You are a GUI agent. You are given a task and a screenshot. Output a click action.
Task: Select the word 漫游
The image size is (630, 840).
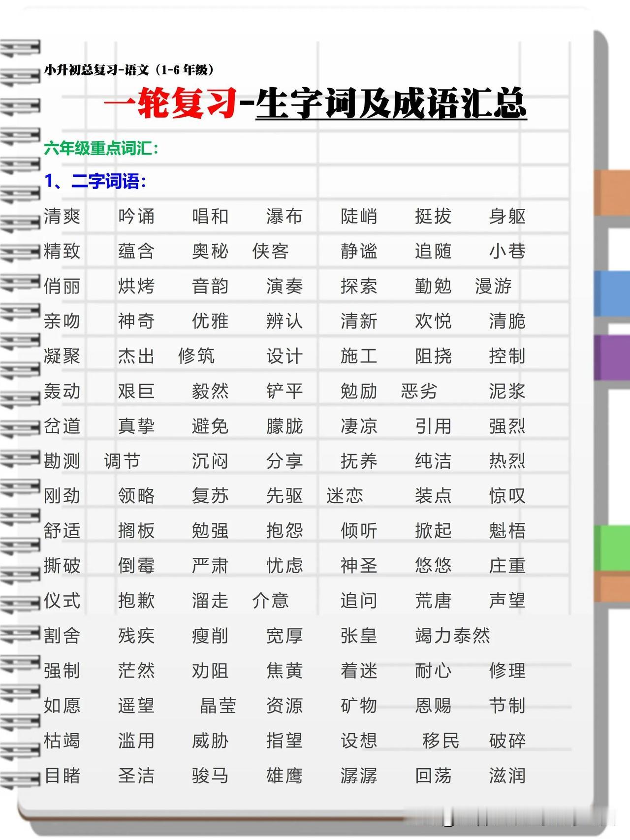coord(493,286)
